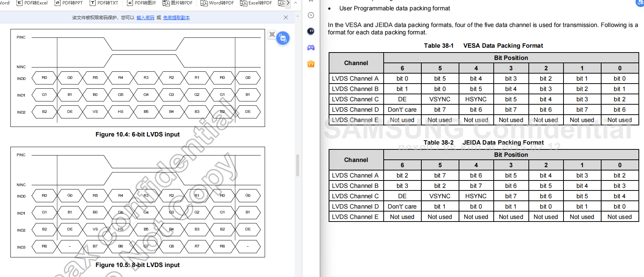This screenshot has height=277, width=644.
Task: Click the Table 38-1 VESA Data Packing Format title
Action: point(483,45)
